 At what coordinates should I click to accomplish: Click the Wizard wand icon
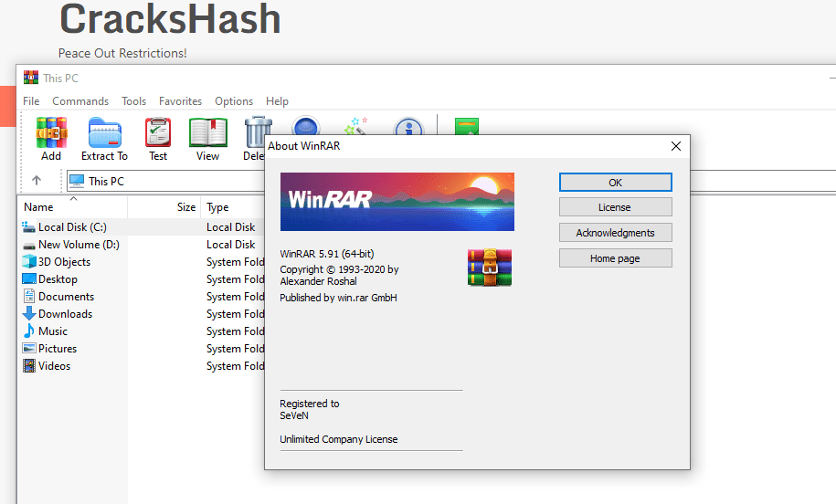pyautogui.click(x=356, y=126)
